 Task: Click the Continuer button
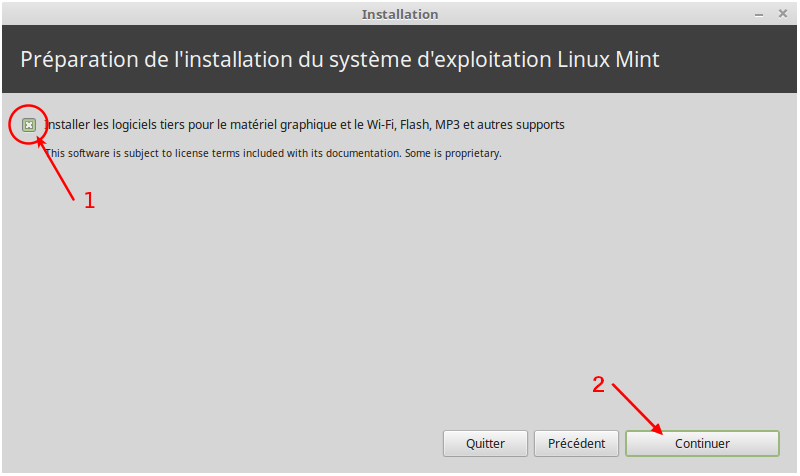point(702,443)
